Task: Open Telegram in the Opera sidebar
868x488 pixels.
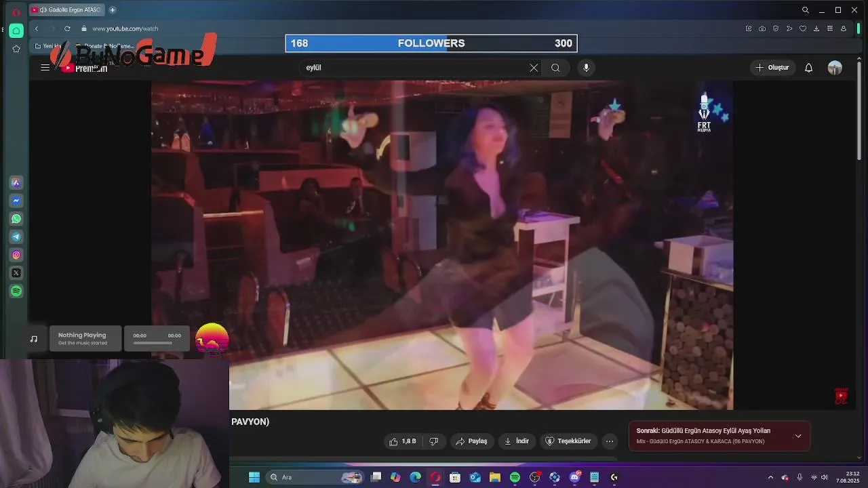Action: click(x=16, y=237)
